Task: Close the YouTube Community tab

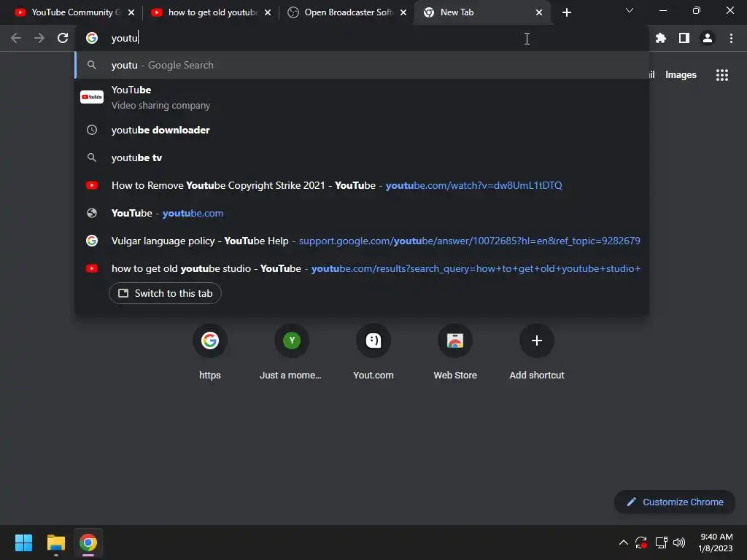Action: [131, 12]
